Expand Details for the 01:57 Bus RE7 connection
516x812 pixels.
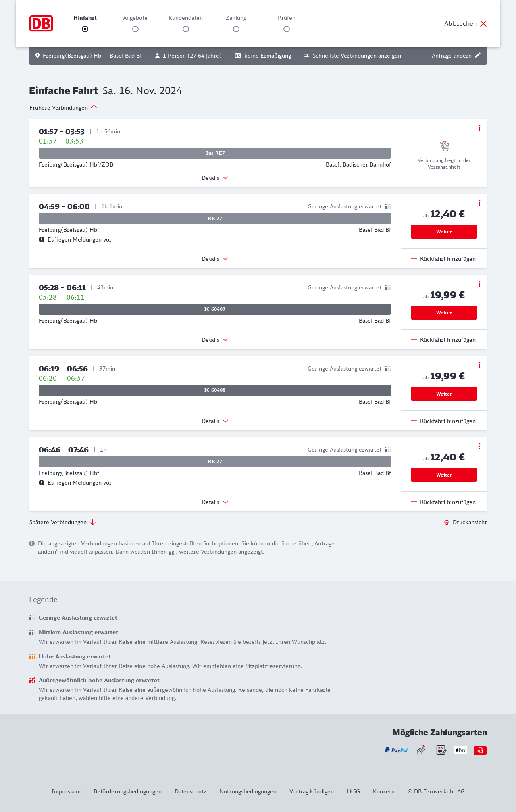(x=215, y=178)
